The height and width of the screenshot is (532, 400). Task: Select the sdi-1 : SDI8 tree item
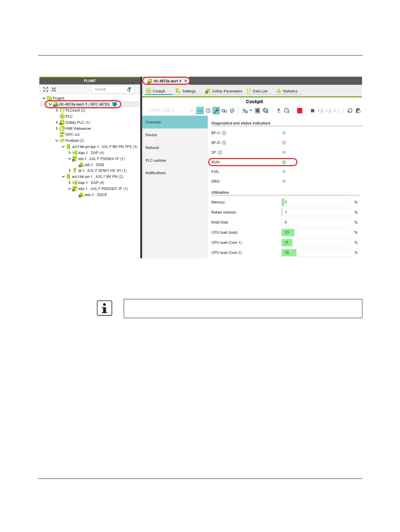[91, 165]
